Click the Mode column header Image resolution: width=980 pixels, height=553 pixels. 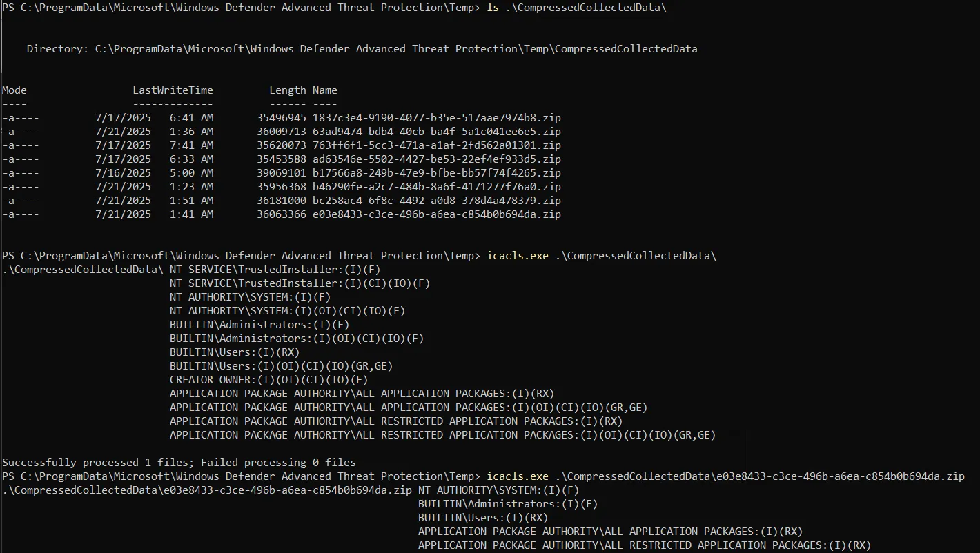(x=14, y=90)
